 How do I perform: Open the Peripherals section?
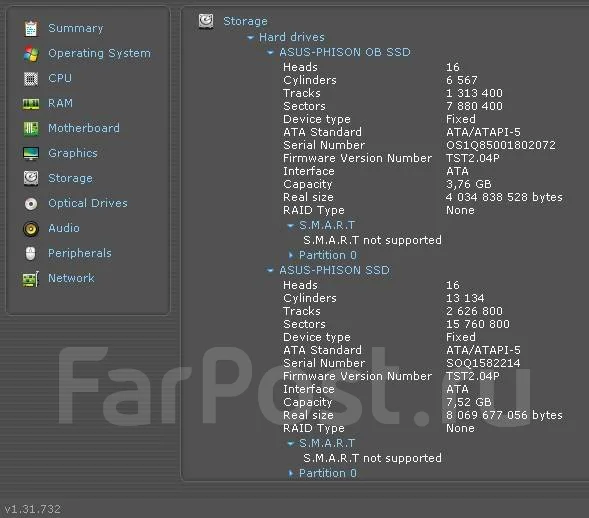click(x=80, y=253)
